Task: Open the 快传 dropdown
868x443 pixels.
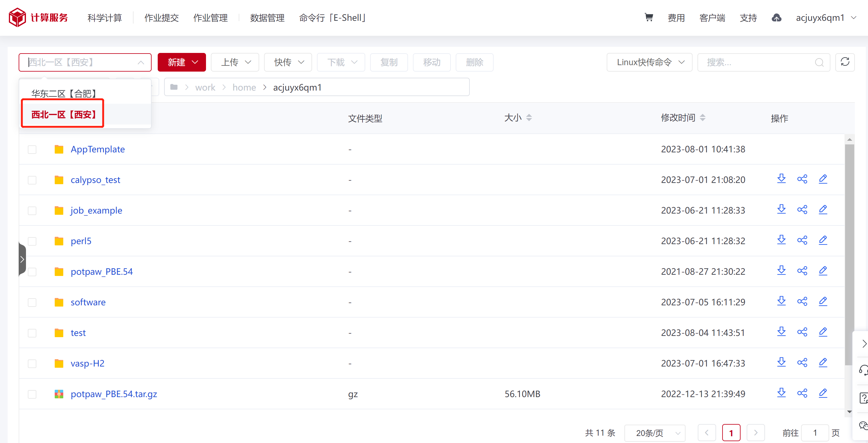Action: tap(288, 62)
